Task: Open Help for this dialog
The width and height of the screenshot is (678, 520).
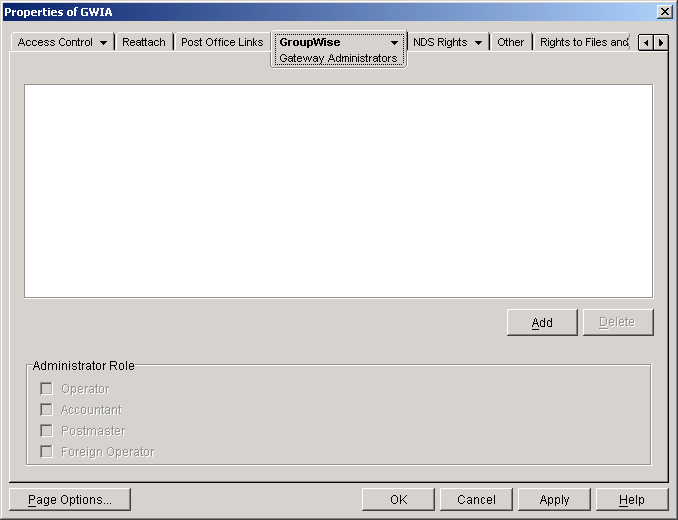Action: click(632, 500)
